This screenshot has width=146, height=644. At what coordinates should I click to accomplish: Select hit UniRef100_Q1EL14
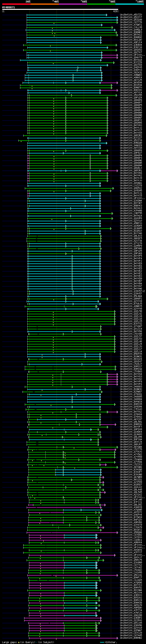(x=131, y=351)
